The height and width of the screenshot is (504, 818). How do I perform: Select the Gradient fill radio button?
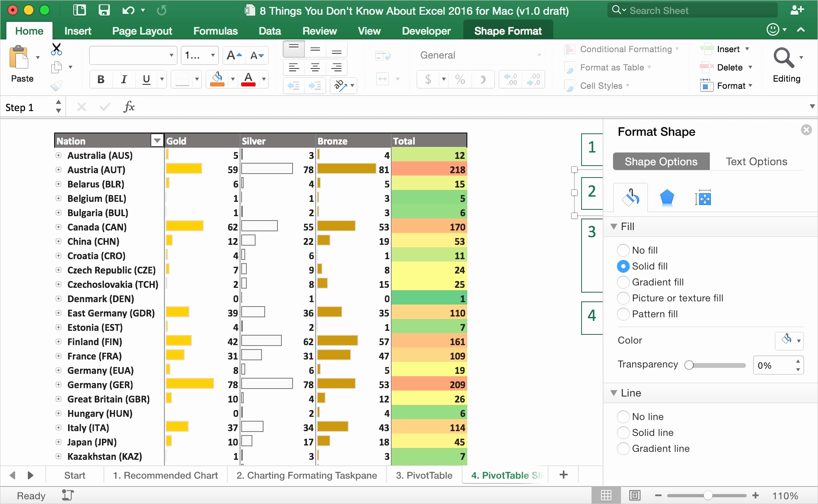[623, 282]
